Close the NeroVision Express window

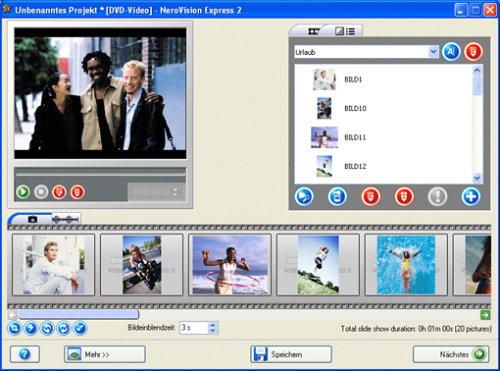pos(490,10)
